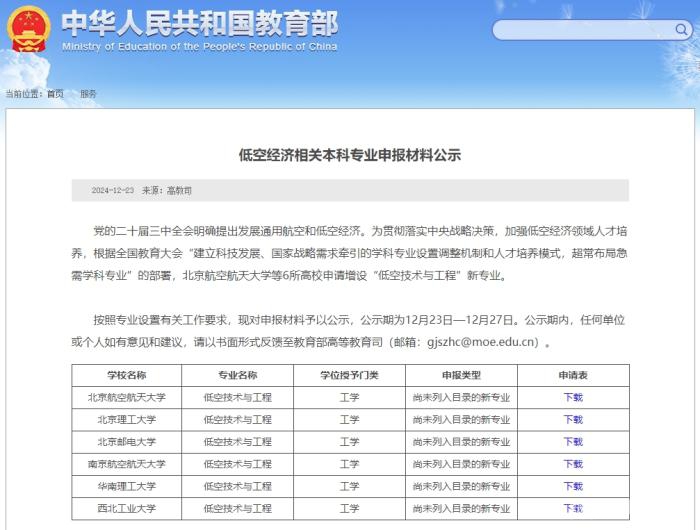Click the 中华人民共和国教育部 site title

[x=199, y=23]
